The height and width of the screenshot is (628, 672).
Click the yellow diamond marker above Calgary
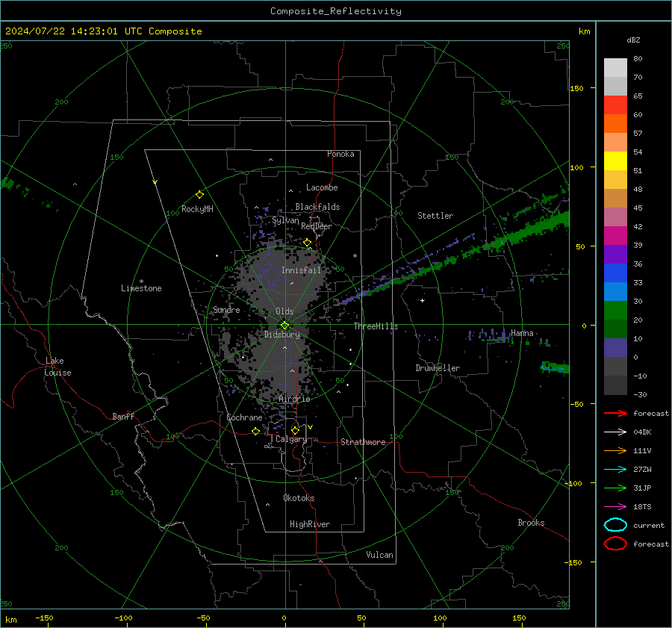295,430
